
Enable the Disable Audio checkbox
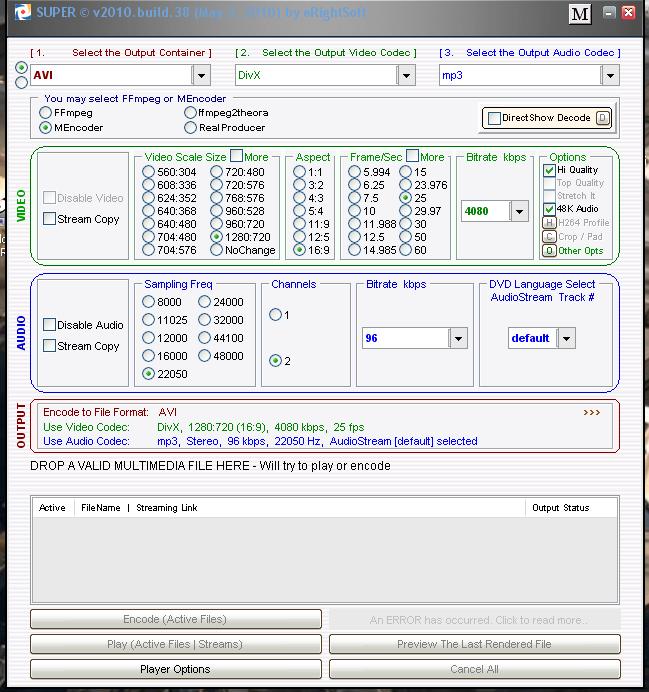point(50,325)
